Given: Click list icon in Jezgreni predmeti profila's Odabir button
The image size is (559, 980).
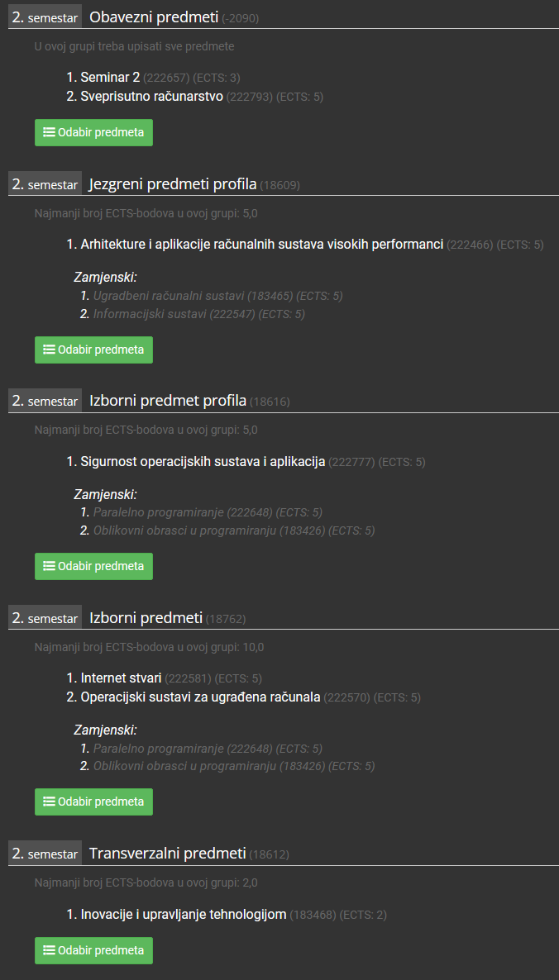Looking at the screenshot, I should [x=49, y=350].
